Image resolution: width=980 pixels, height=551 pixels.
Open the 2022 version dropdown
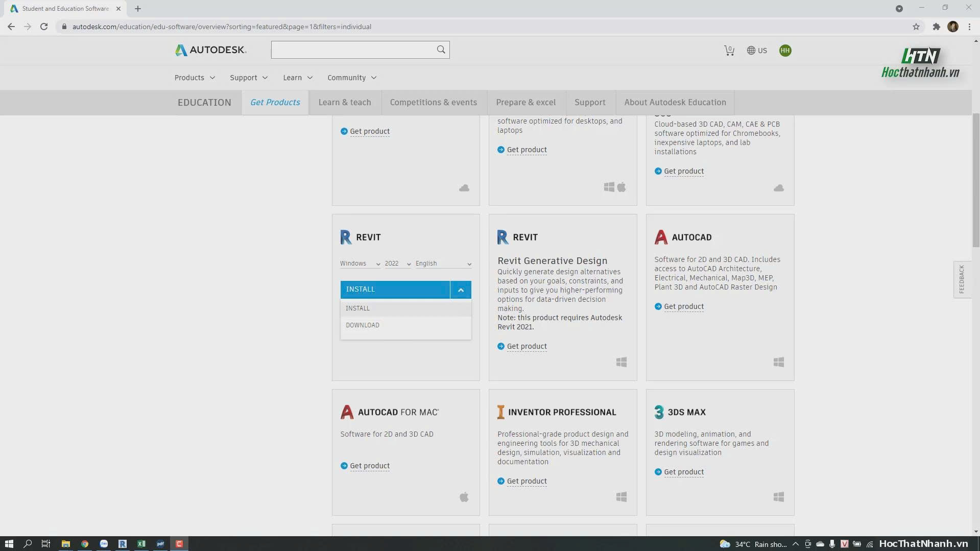pos(398,263)
